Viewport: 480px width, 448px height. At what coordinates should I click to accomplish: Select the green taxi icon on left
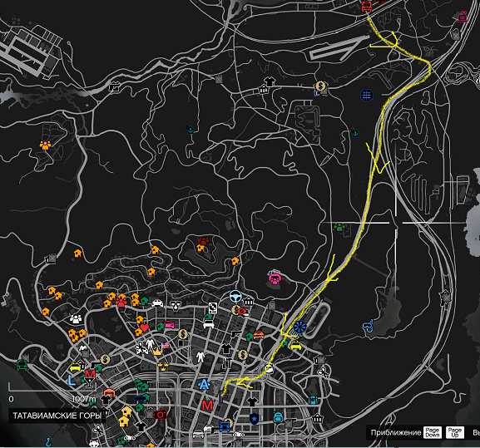point(22,365)
